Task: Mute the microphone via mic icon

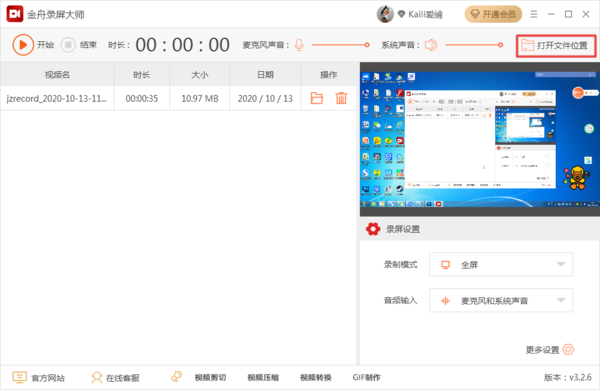Action: [x=299, y=45]
